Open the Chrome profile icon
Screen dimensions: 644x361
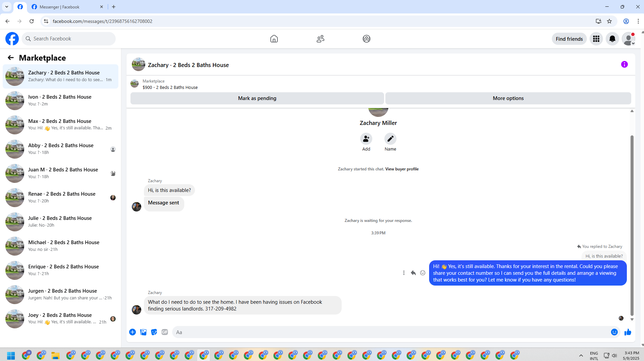626,21
